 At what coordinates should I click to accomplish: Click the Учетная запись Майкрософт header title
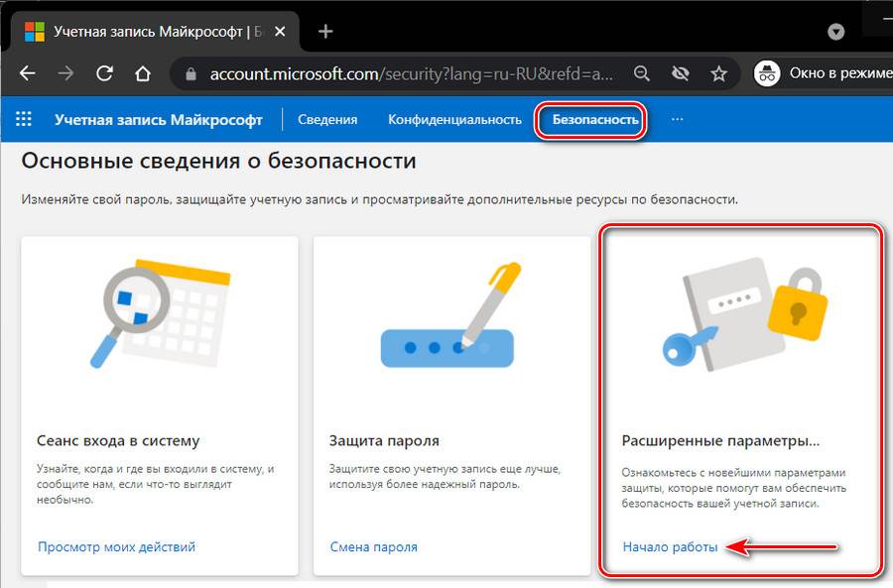(159, 120)
